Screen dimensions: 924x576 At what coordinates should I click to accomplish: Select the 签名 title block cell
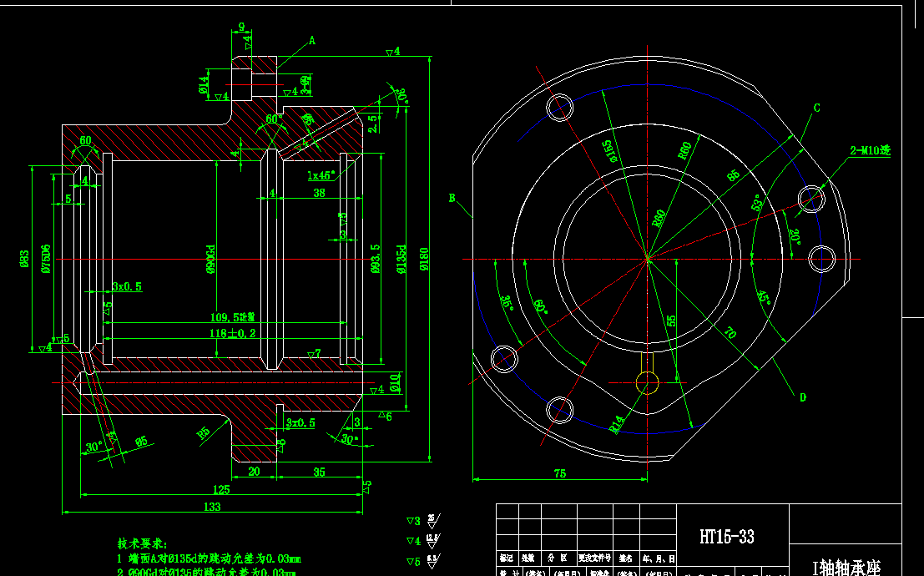626,558
